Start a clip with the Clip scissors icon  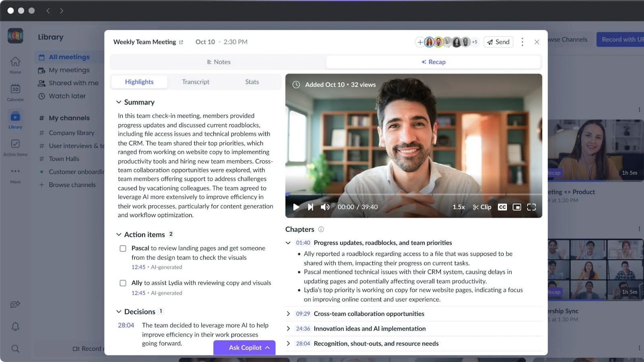click(482, 207)
